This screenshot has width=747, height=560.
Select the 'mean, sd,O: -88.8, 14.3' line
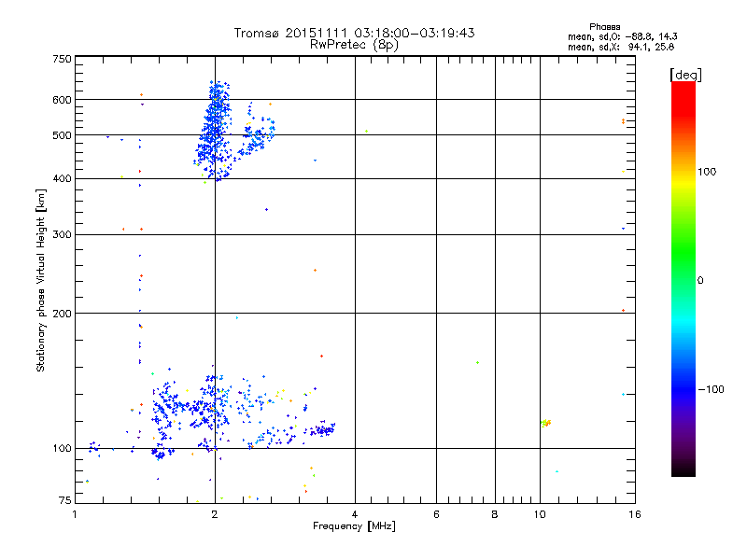pyautogui.click(x=622, y=36)
